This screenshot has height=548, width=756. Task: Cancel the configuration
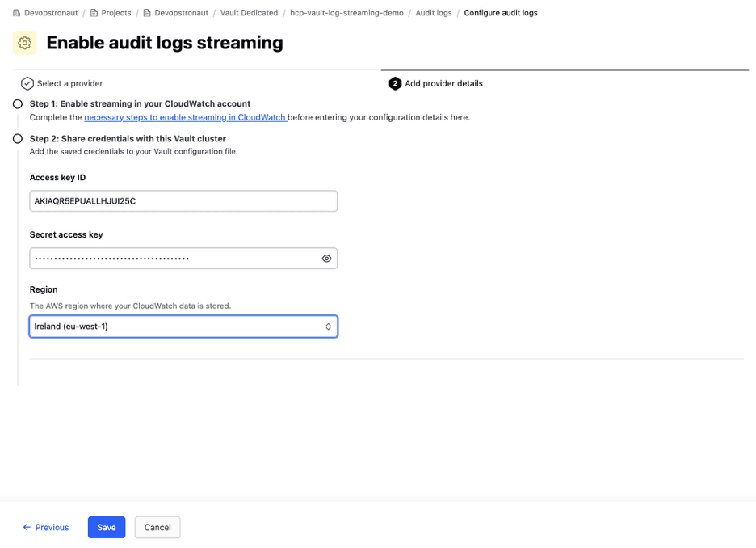(x=157, y=527)
